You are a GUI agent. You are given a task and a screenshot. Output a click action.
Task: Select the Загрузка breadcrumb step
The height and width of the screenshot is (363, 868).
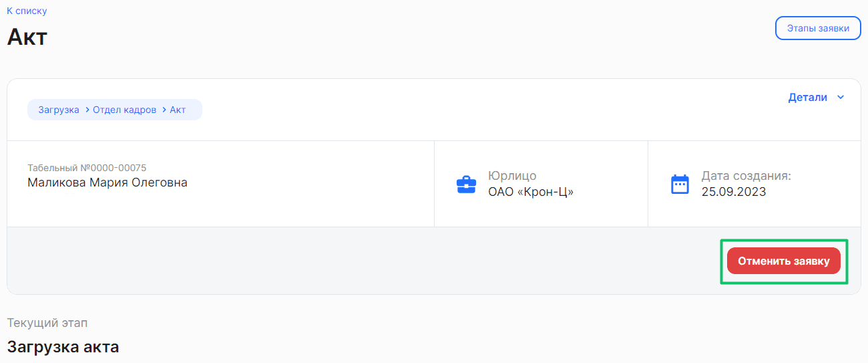[x=59, y=110]
